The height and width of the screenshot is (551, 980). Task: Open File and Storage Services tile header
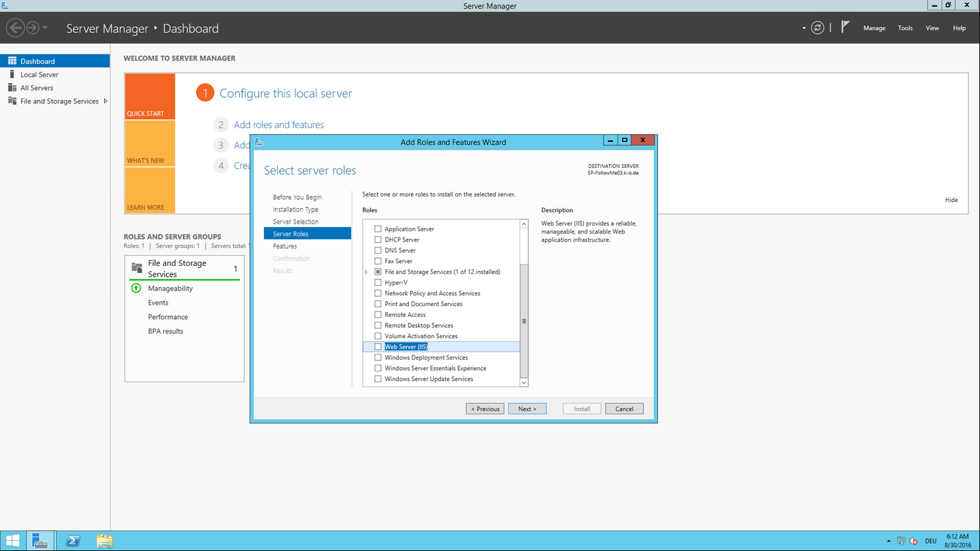coord(184,268)
